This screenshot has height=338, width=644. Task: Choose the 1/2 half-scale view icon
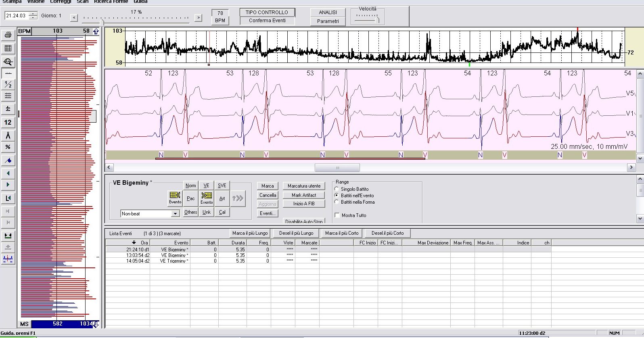8,84
